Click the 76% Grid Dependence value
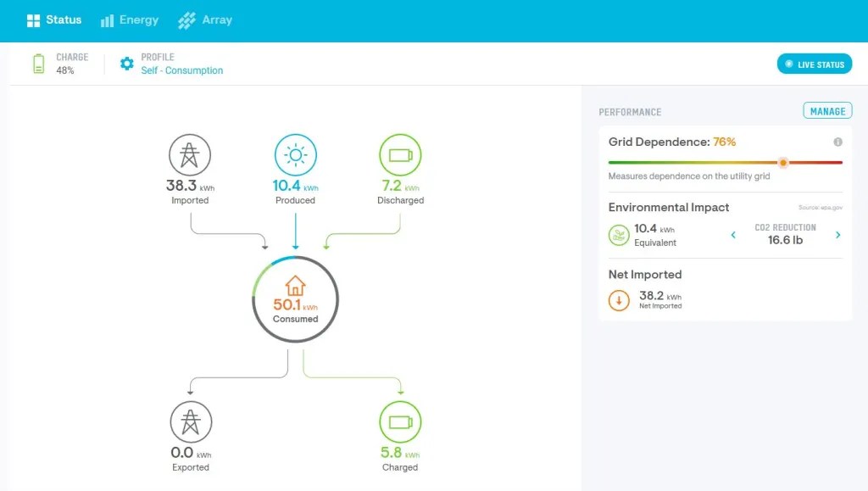This screenshot has width=868, height=491. 724,142
